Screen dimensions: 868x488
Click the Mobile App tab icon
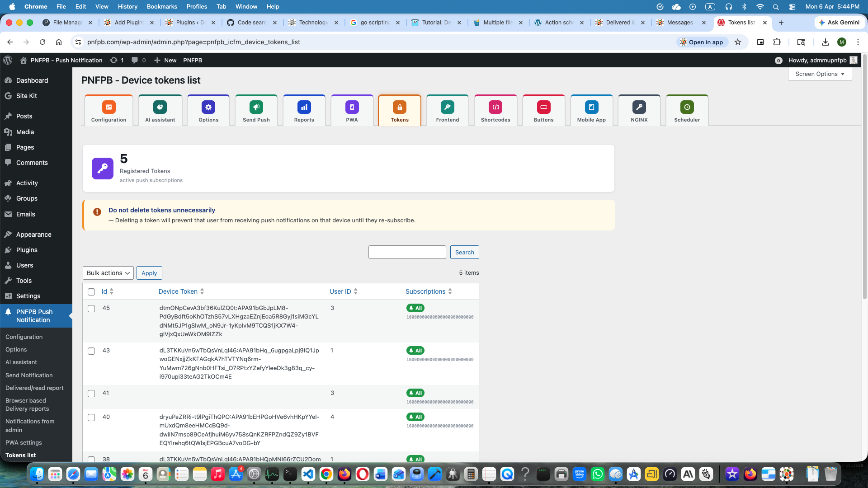click(x=591, y=108)
